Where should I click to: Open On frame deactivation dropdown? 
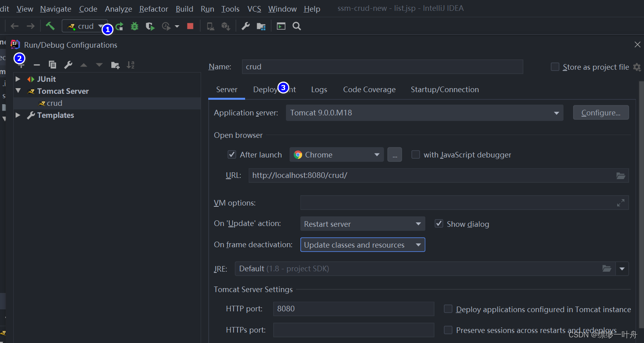362,245
